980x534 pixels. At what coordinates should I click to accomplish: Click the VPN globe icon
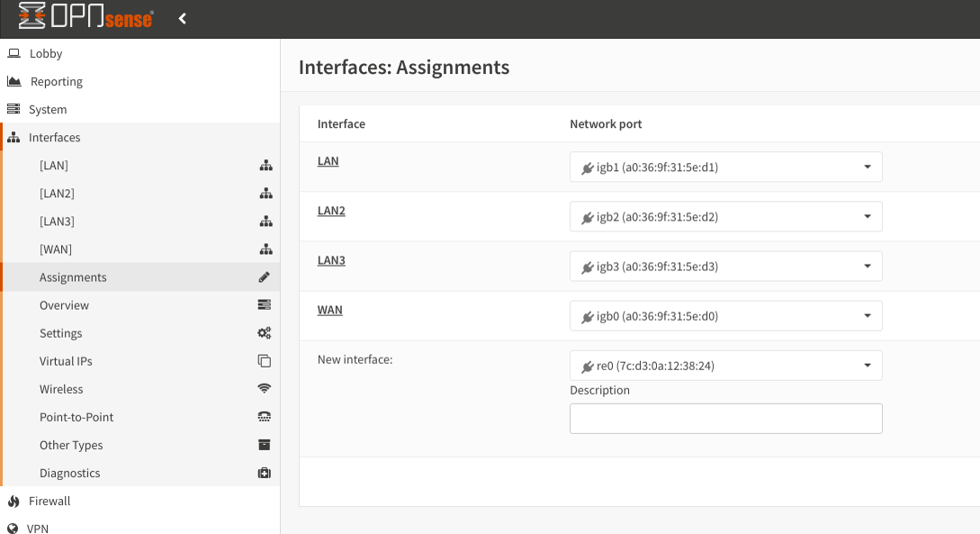pyautogui.click(x=13, y=529)
